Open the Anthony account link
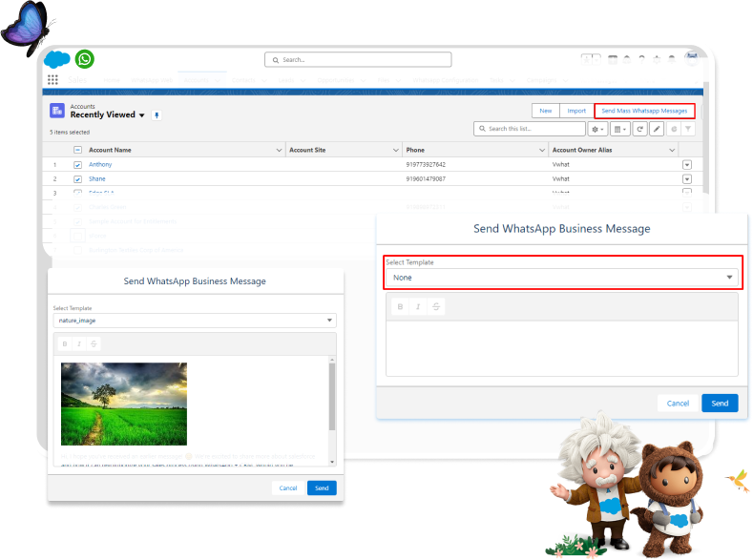Image resolution: width=753 pixels, height=560 pixels. point(100,165)
